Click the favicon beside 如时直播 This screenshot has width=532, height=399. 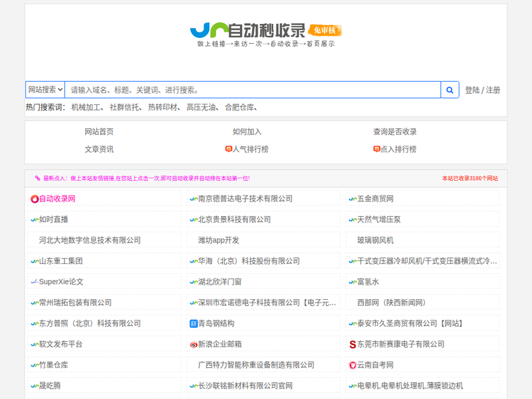click(35, 220)
